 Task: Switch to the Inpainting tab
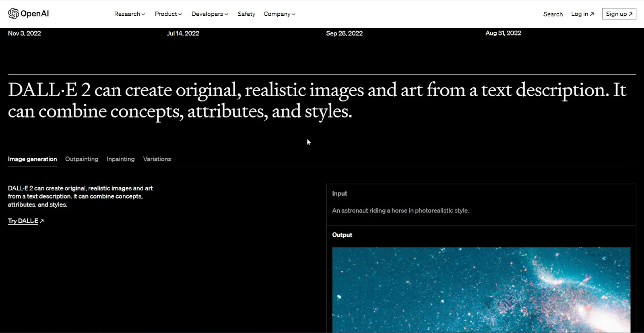[x=121, y=159]
